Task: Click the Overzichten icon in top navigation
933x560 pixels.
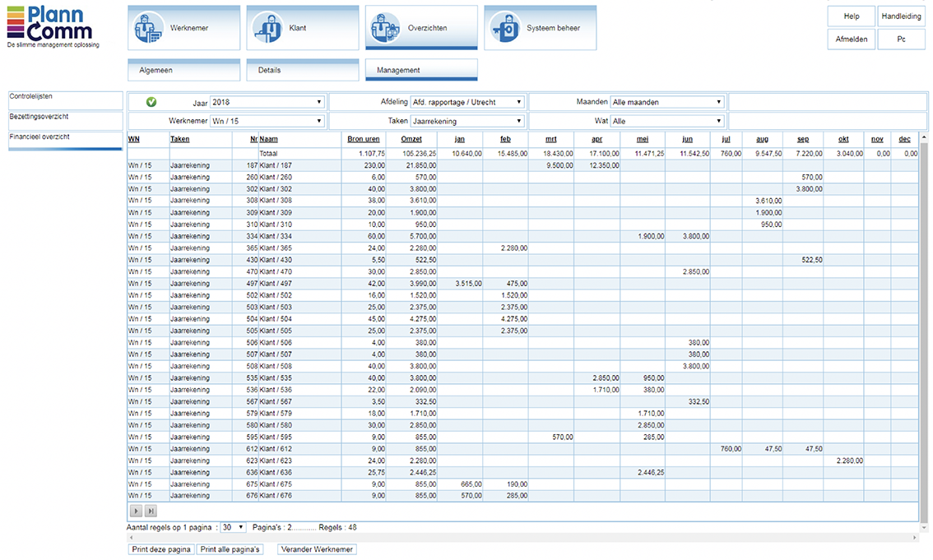Action: (x=385, y=28)
